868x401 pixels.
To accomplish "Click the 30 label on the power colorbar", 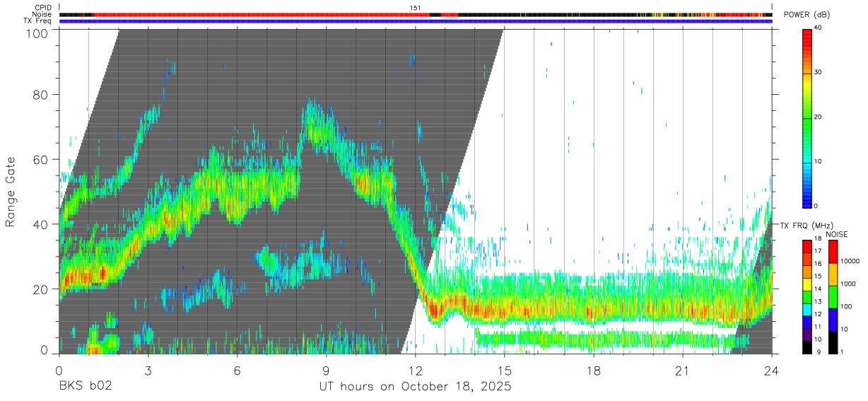I will coord(819,73).
